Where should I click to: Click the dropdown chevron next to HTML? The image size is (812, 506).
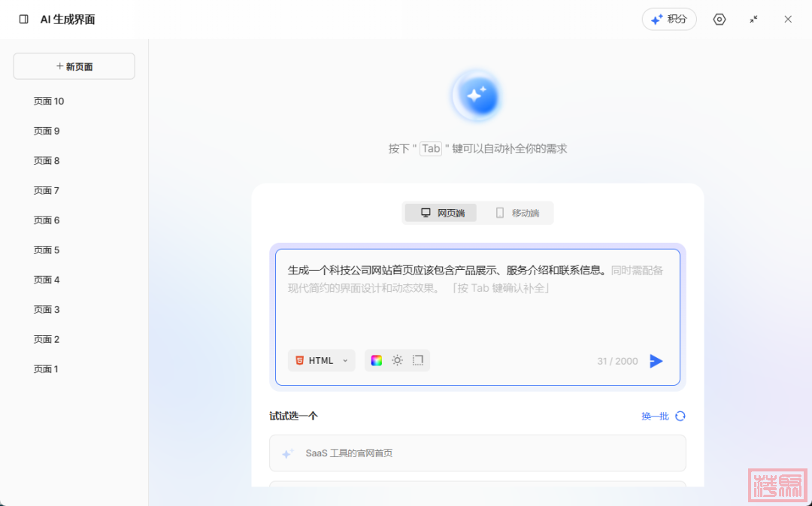[345, 360]
